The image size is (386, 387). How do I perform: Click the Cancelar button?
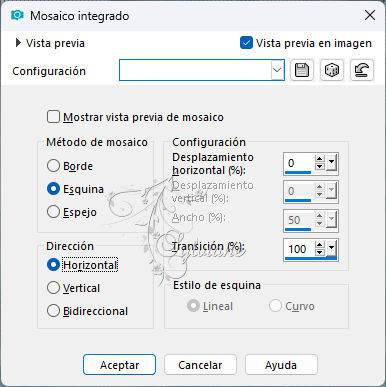200,365
